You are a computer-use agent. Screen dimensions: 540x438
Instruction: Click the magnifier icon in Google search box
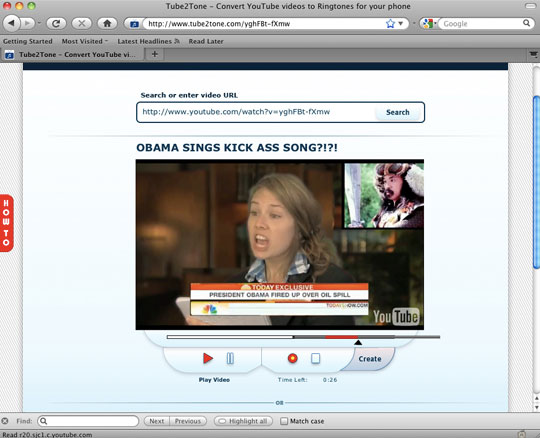[x=526, y=23]
